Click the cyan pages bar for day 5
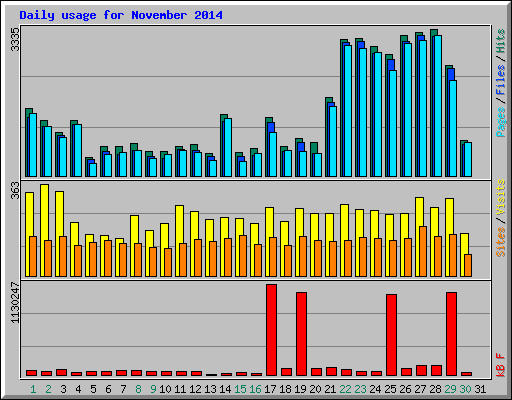 (93, 170)
